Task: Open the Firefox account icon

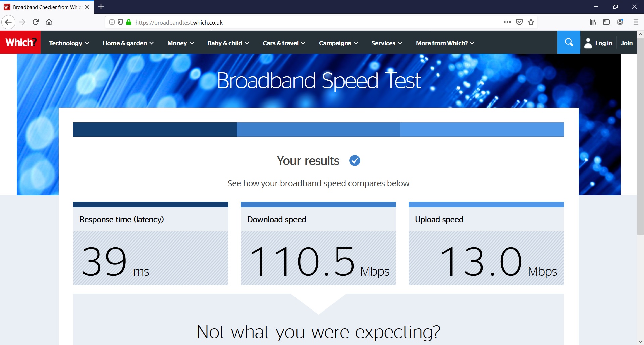Action: click(x=620, y=22)
